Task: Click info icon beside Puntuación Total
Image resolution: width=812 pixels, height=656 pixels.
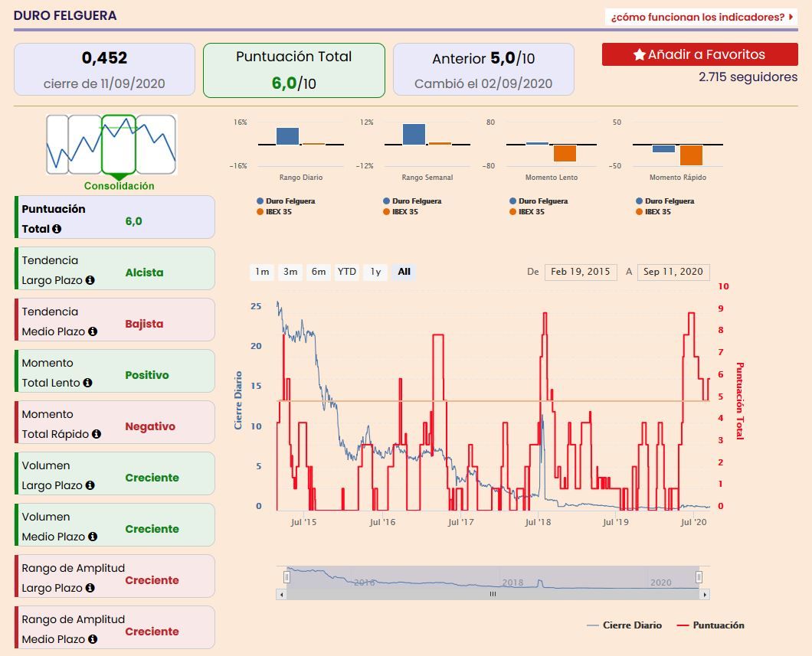Action: click(57, 229)
